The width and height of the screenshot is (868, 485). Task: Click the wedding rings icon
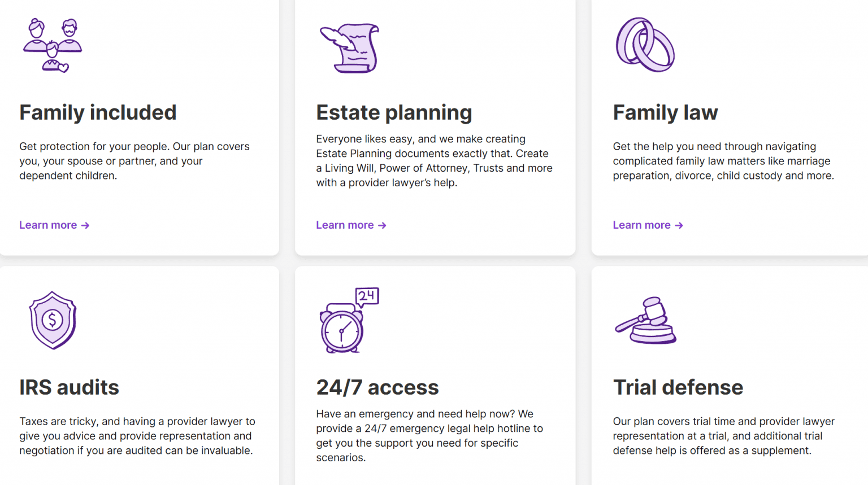[x=645, y=45]
